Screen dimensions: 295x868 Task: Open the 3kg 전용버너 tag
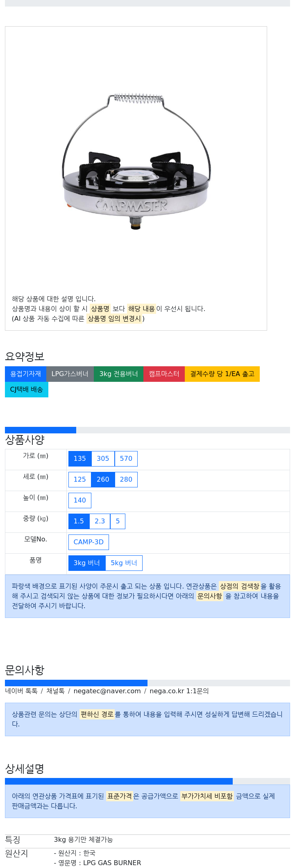coord(119,374)
